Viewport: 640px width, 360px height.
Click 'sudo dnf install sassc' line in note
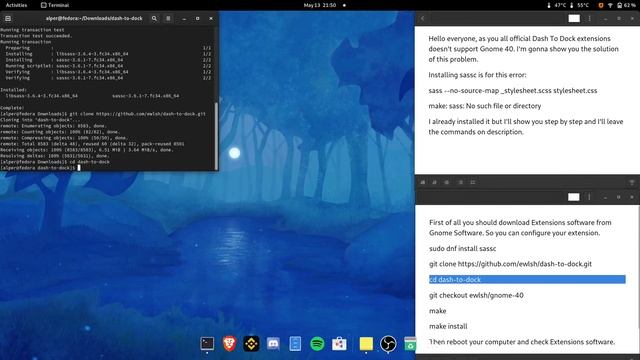(462, 248)
